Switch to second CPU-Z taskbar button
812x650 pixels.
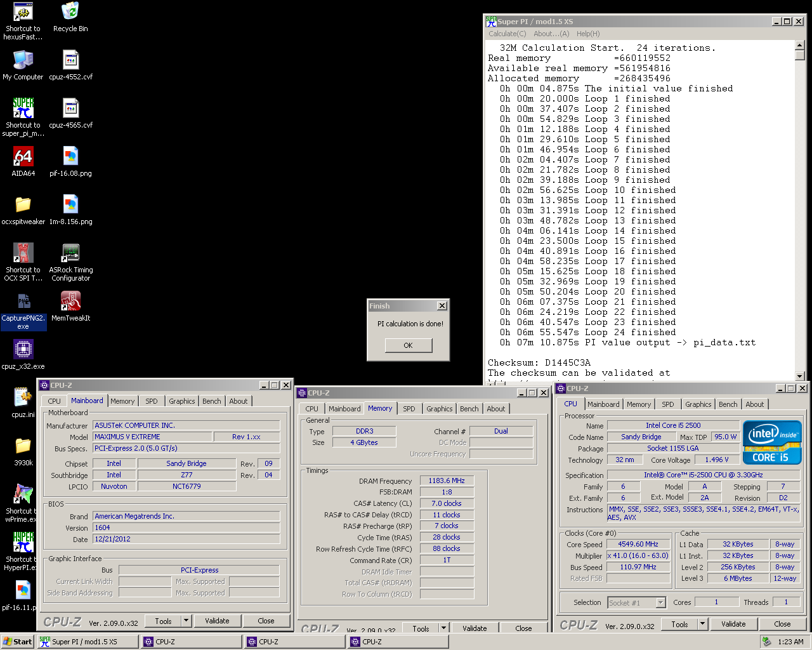[293, 642]
